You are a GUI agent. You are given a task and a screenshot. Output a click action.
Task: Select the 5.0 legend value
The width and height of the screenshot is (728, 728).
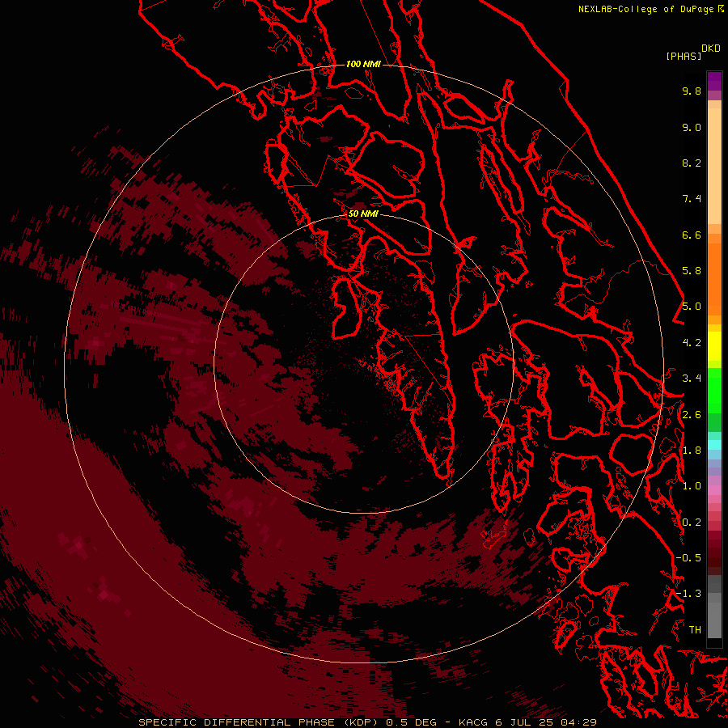pyautogui.click(x=692, y=307)
